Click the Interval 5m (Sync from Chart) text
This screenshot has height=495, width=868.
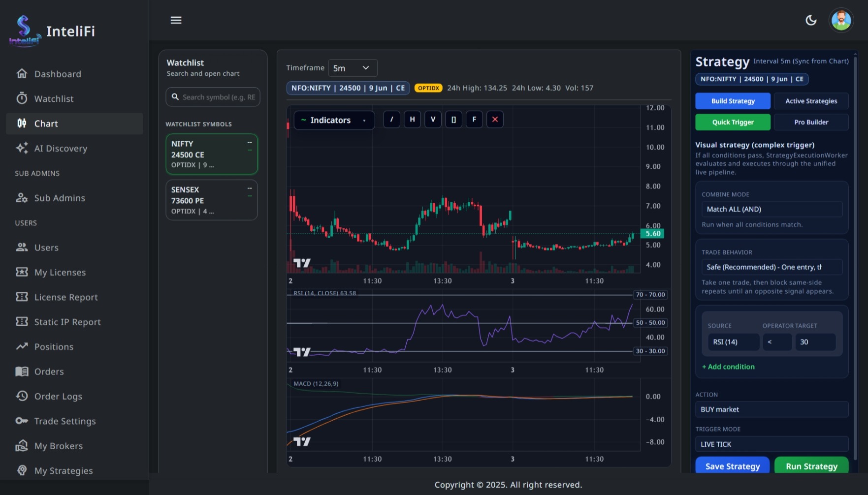801,62
